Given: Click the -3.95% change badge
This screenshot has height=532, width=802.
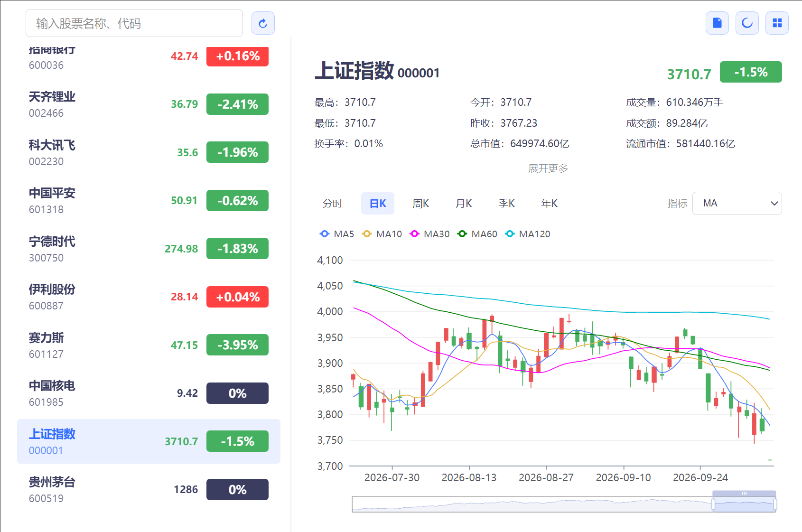Looking at the screenshot, I should point(237,345).
